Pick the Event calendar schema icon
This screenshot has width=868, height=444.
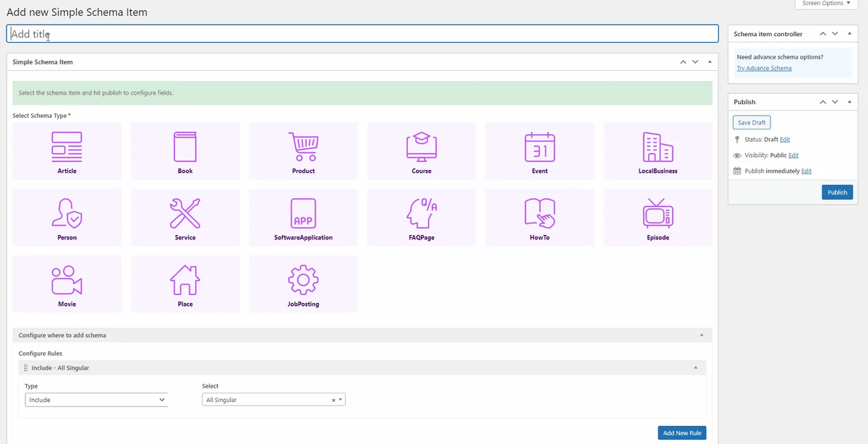click(540, 147)
